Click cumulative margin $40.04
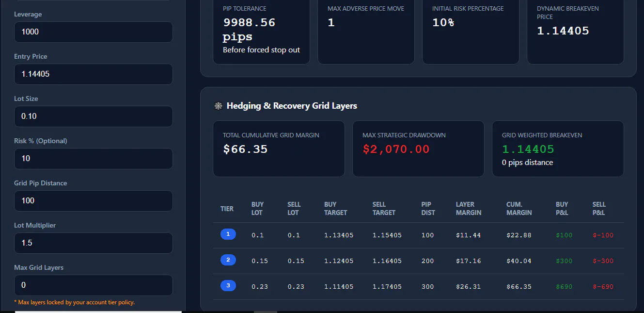Image resolution: width=644 pixels, height=313 pixels. pyautogui.click(x=519, y=261)
